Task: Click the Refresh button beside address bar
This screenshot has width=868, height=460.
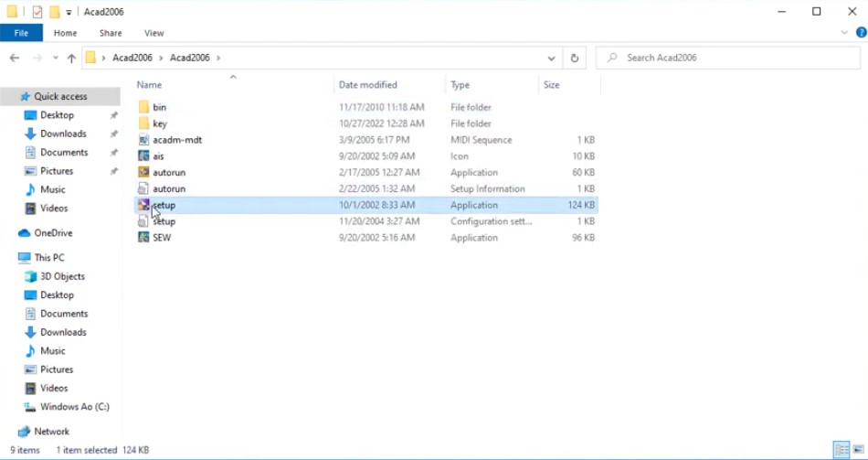Action: click(575, 58)
